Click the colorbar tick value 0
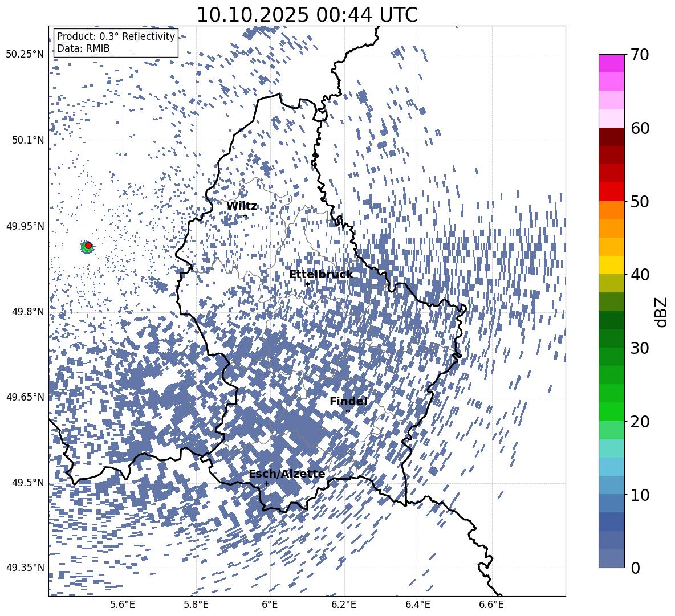Screen dimensions: 675x616 [x=635, y=568]
